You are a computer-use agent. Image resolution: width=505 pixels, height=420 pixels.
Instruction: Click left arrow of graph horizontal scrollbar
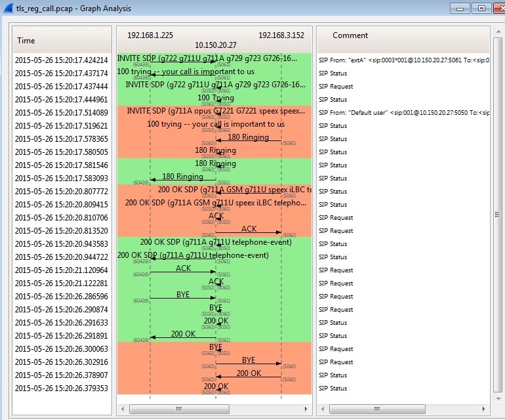[123, 409]
